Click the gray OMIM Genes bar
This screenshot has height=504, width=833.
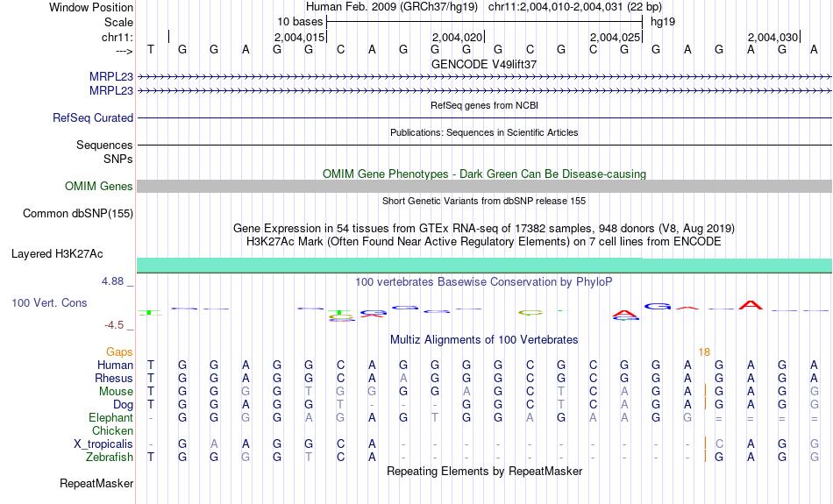tap(485, 186)
